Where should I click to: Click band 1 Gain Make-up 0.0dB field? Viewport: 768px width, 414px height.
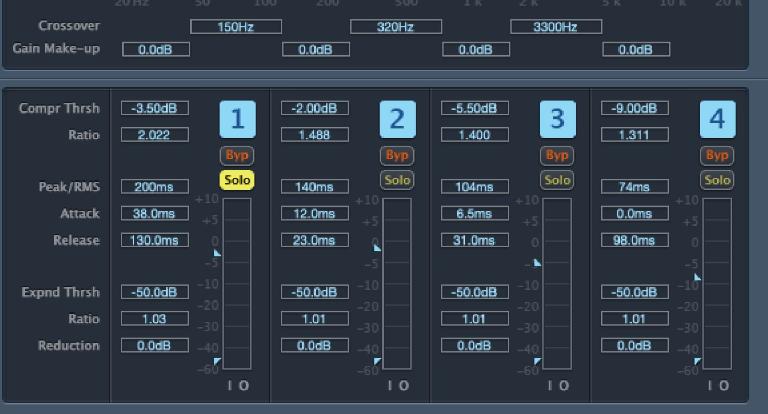click(x=156, y=49)
